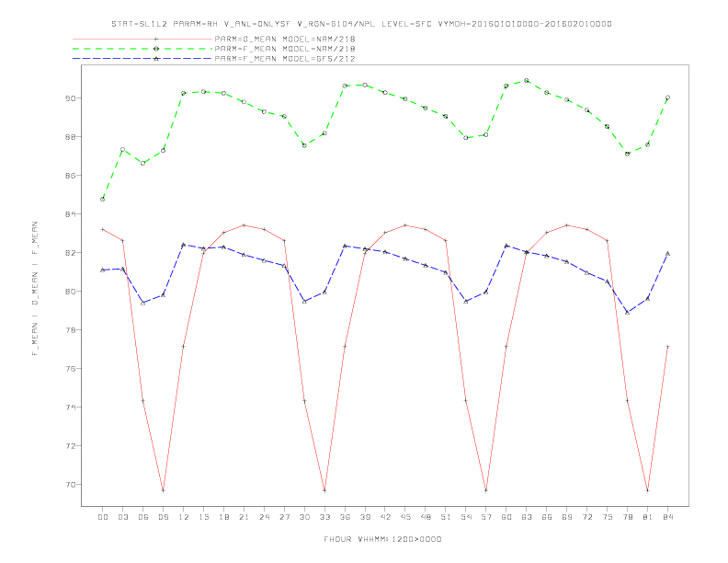Click x-axis tick label 15
This screenshot has width=728, height=563.
click(203, 517)
